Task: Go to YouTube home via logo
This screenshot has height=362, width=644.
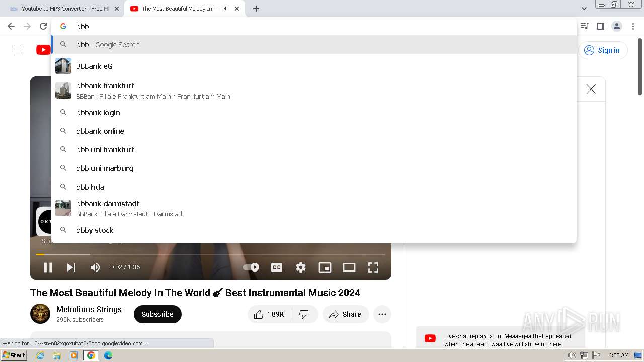Action: [x=43, y=50]
